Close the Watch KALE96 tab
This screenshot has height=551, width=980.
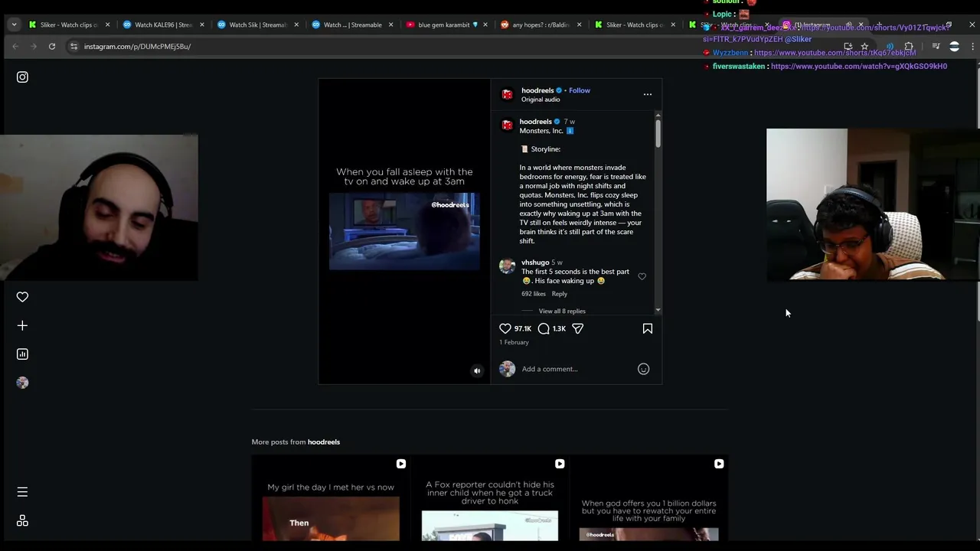pyautogui.click(x=201, y=24)
